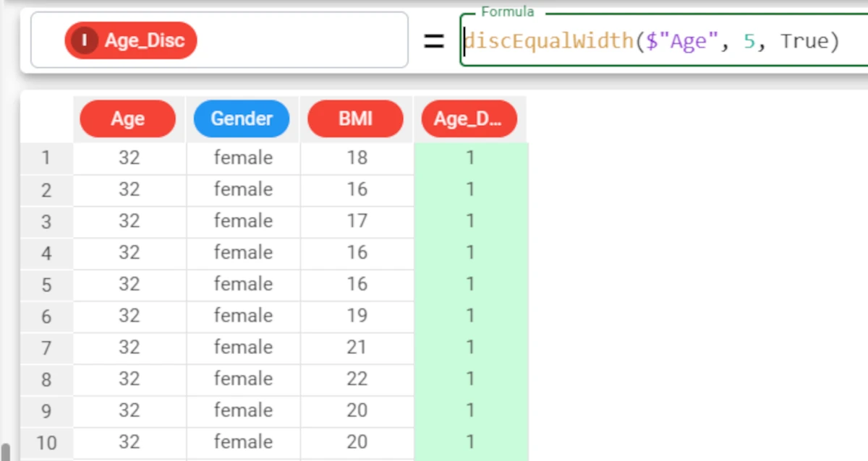
Task: Click Gender cell female in row 2
Action: tap(243, 189)
